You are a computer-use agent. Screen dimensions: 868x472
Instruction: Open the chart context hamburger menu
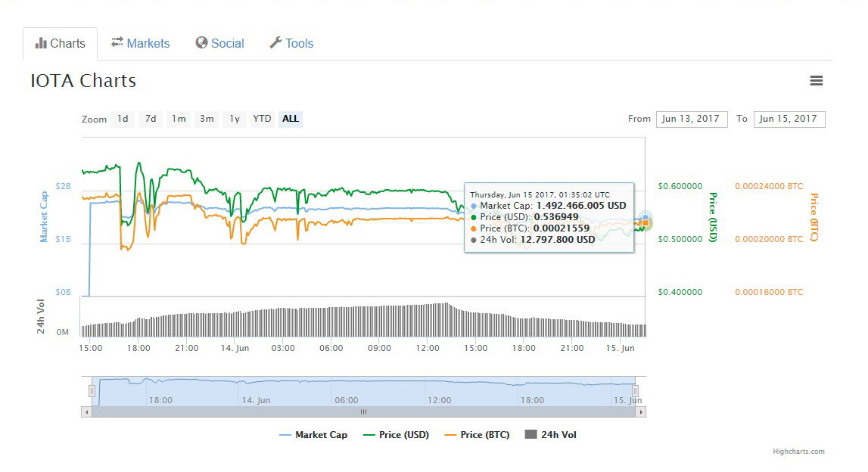pos(816,81)
